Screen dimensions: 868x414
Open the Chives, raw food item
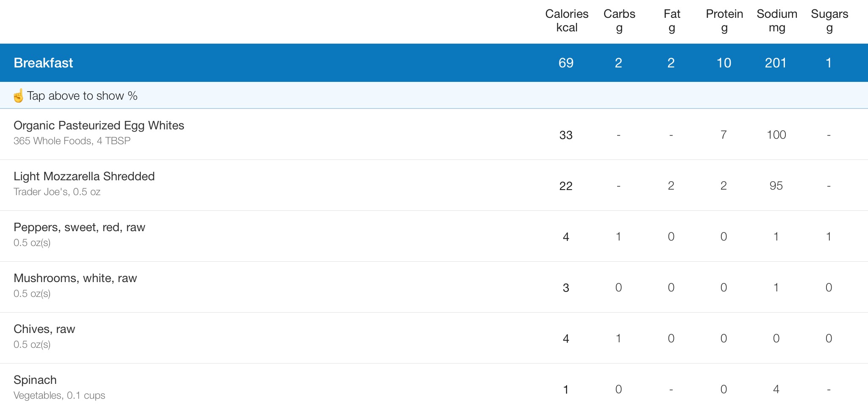[434, 338]
